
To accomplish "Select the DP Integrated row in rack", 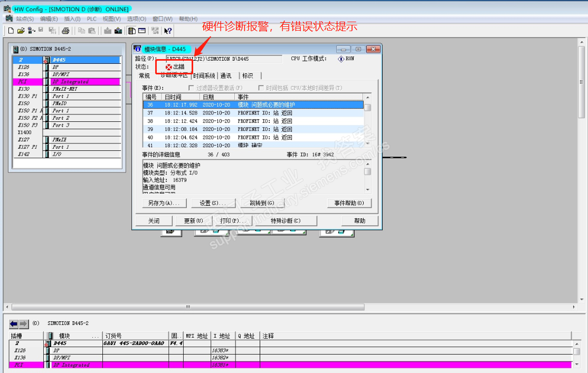I will tap(67, 82).
